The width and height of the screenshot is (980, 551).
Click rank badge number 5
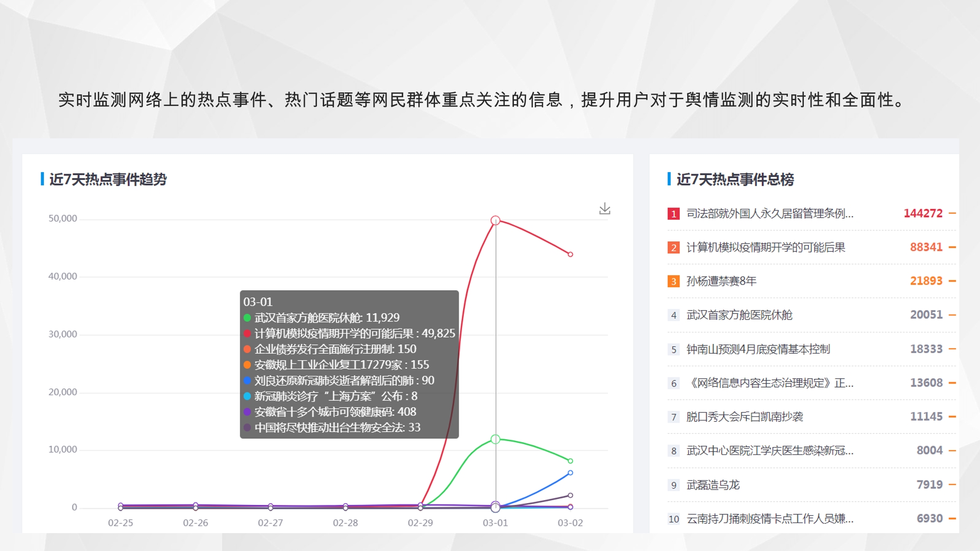point(673,349)
